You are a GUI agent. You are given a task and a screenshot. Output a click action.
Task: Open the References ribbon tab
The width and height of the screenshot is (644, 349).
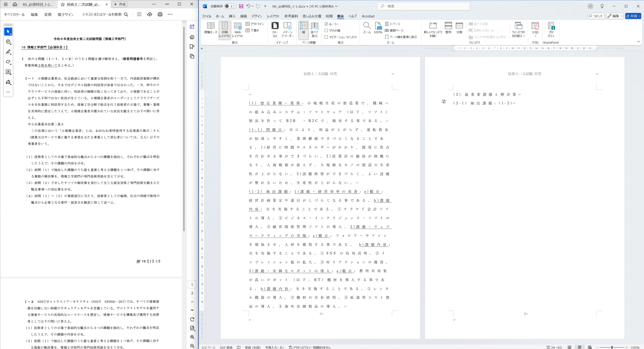291,16
